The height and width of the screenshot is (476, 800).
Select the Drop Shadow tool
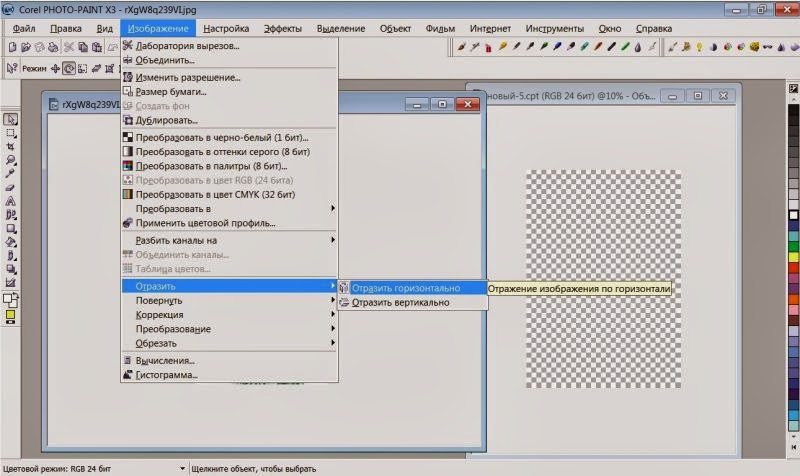point(11,269)
